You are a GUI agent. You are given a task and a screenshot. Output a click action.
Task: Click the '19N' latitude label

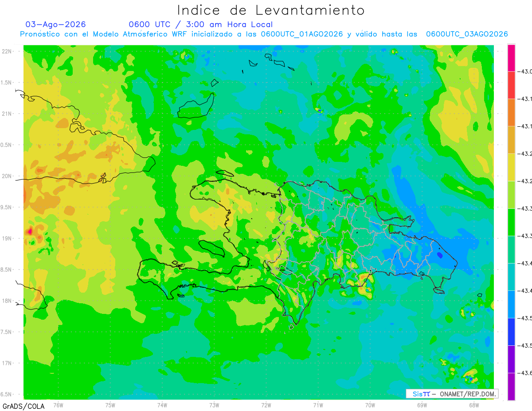pos(8,239)
